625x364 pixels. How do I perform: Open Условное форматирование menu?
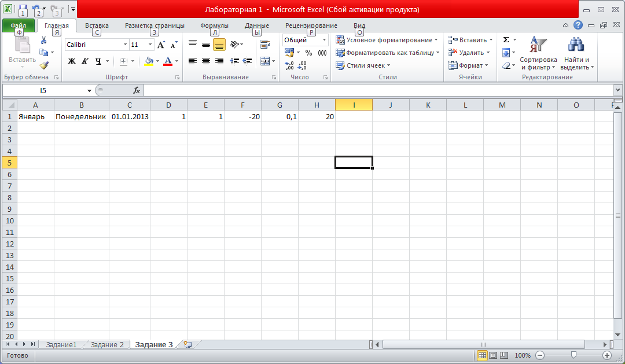(387, 40)
